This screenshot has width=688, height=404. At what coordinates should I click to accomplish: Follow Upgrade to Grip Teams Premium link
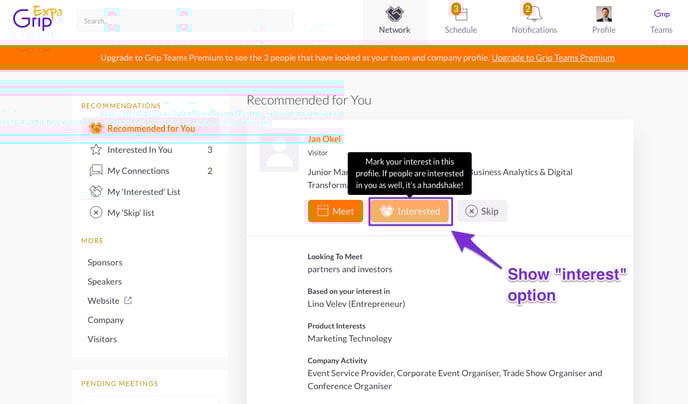click(553, 57)
